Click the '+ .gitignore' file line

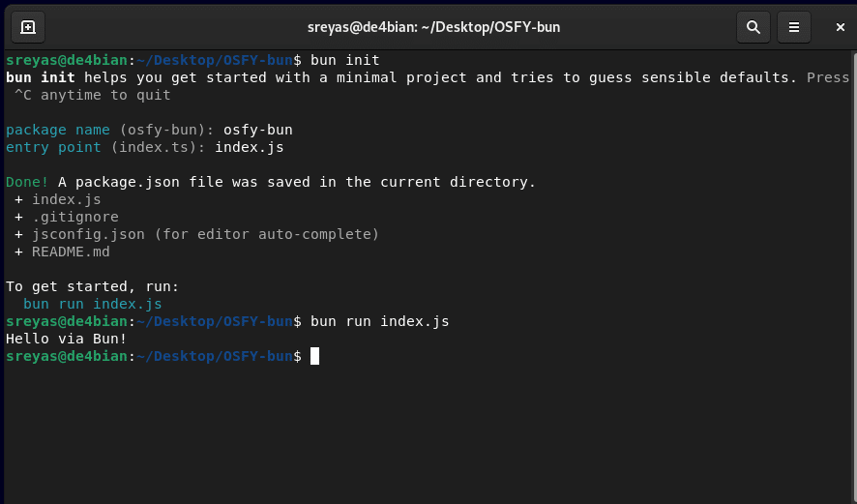pyautogui.click(x=66, y=217)
